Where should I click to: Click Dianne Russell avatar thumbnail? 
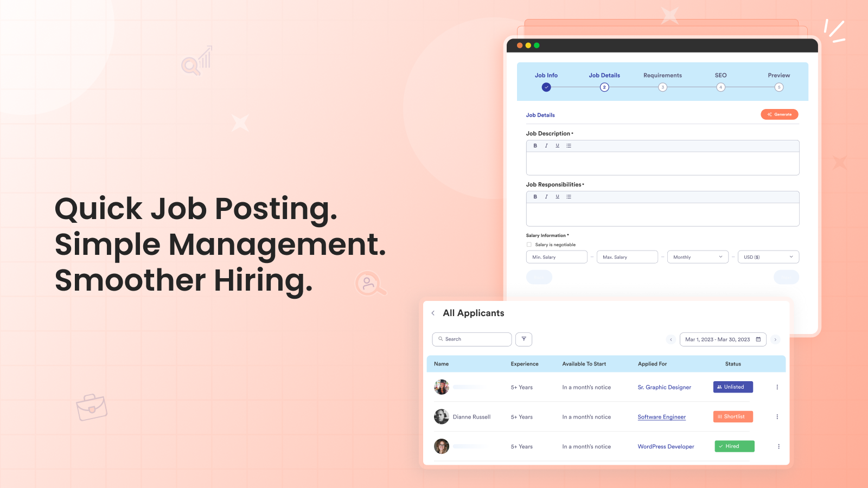[442, 416]
